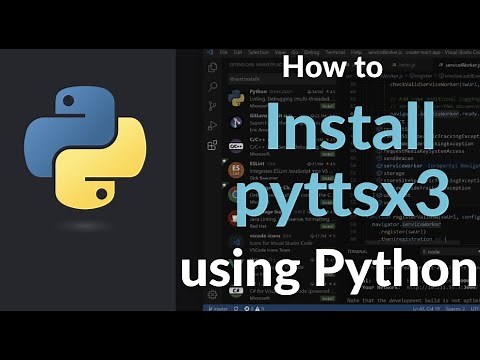Click the 'serviceWorker' suggestion in autocomplete list
The image size is (480, 360).
tap(403, 166)
